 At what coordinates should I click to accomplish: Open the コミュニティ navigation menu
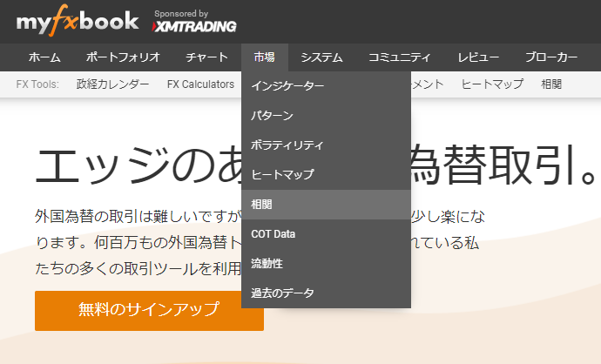(400, 57)
